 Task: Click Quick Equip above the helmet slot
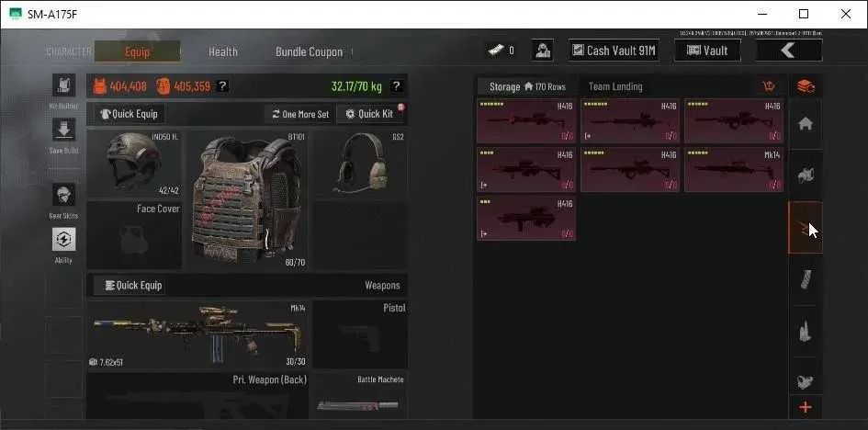click(x=129, y=114)
